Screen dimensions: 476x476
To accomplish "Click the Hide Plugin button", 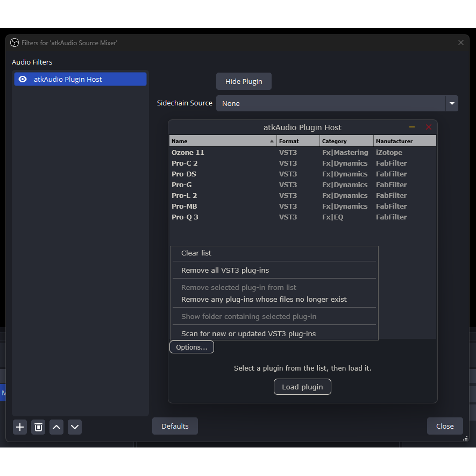I will pos(244,81).
